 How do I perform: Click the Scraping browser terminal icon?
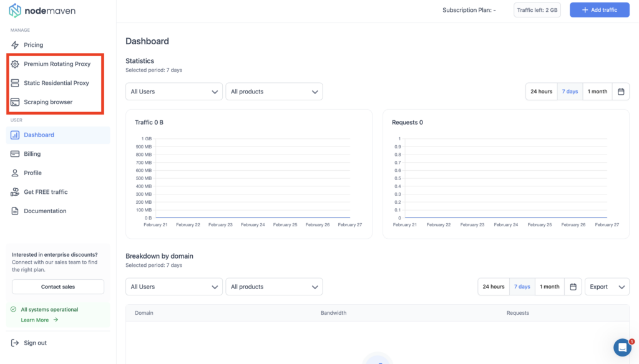pyautogui.click(x=15, y=102)
